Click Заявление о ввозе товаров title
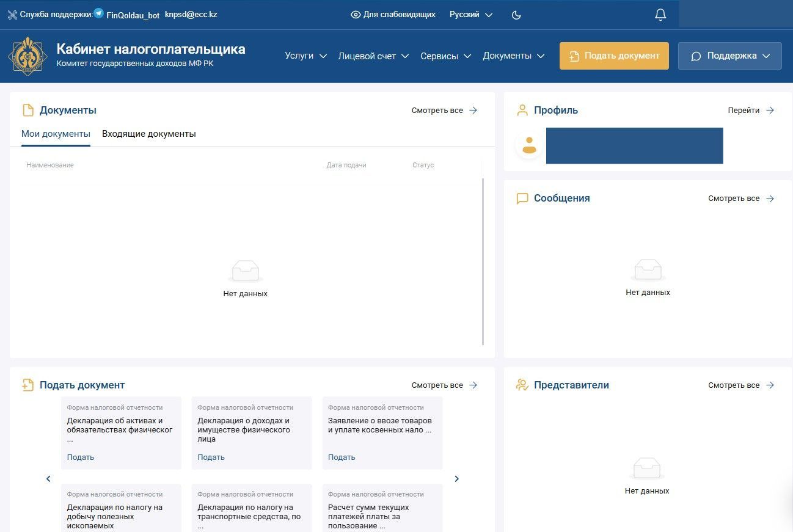The height and width of the screenshot is (532, 793). tap(380, 425)
